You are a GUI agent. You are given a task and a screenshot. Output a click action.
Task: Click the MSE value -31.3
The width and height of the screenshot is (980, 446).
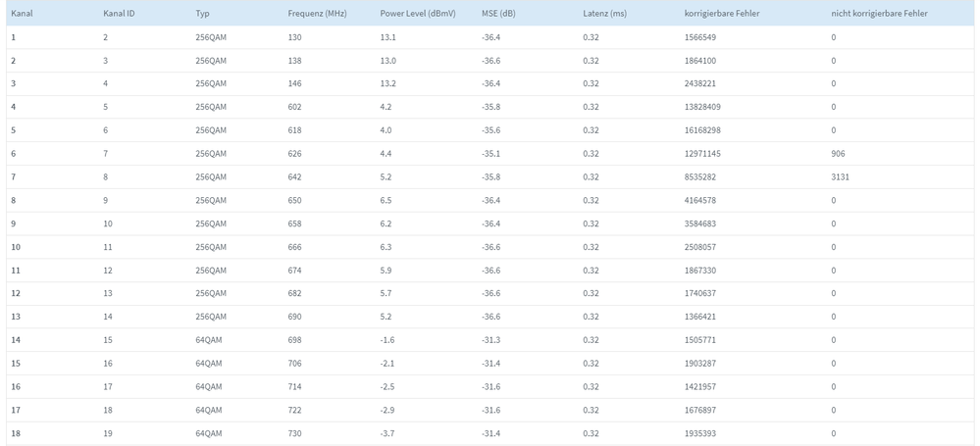490,340
